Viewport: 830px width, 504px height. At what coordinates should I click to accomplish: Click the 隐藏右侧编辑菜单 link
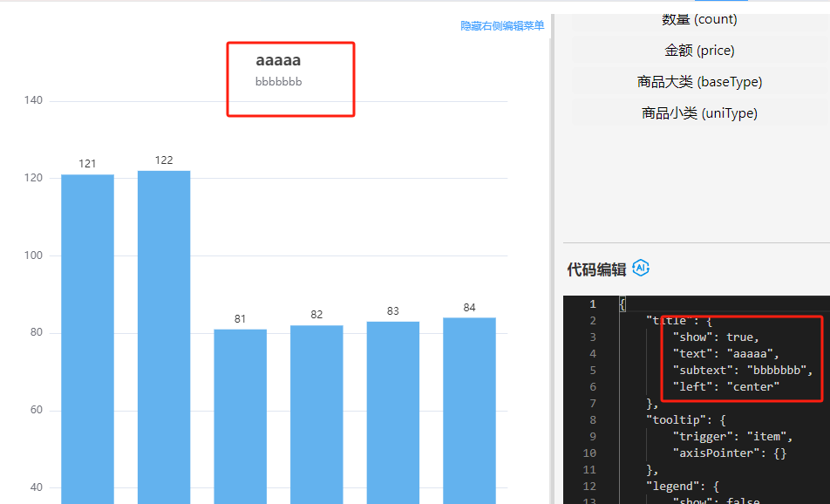pos(502,26)
